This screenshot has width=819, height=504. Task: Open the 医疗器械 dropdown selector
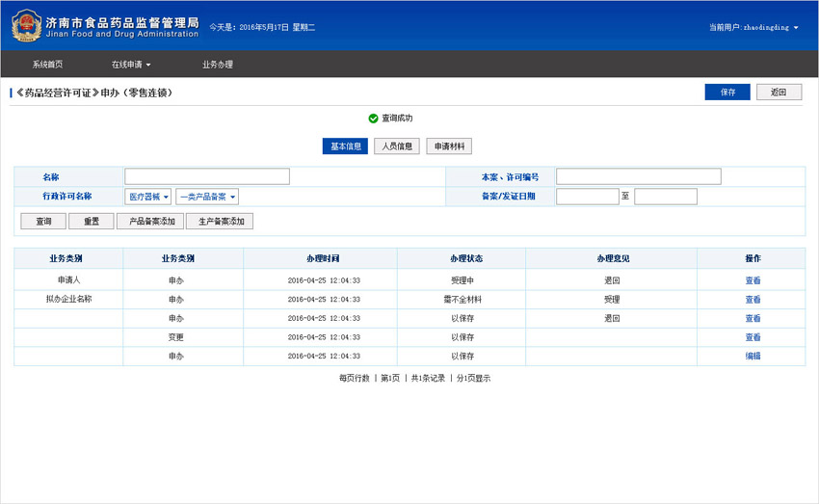149,197
